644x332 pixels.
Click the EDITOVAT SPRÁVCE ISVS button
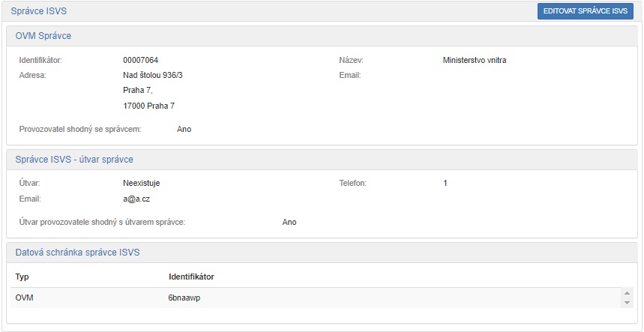tap(585, 11)
